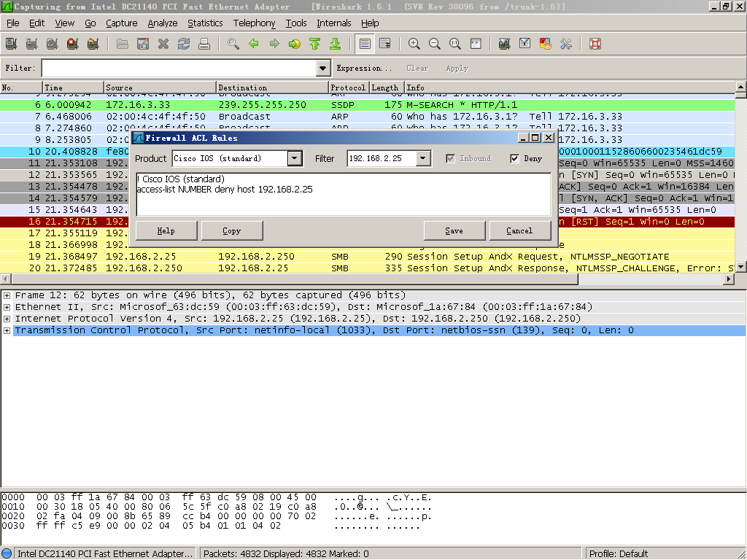747x560 pixels.
Task: Jump to the first packet
Action: [315, 44]
